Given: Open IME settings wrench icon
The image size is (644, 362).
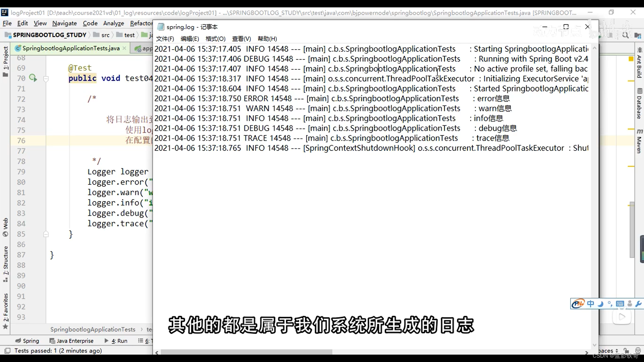Looking at the screenshot, I should tap(638, 304).
